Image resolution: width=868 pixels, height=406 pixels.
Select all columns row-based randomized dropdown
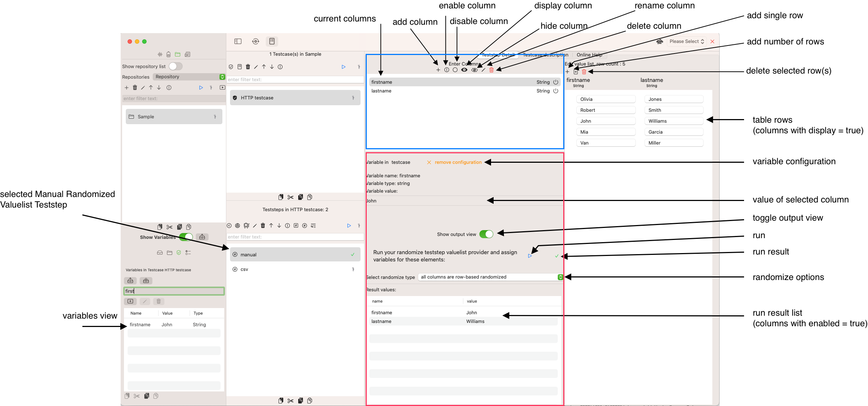[491, 277]
